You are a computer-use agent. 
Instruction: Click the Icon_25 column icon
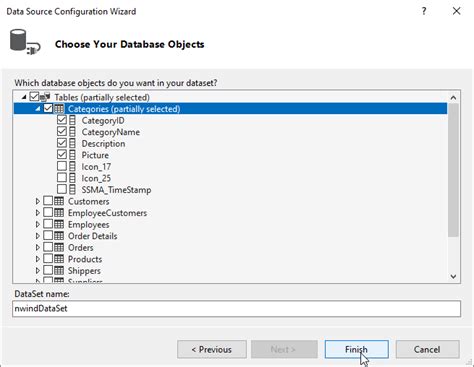click(x=72, y=178)
